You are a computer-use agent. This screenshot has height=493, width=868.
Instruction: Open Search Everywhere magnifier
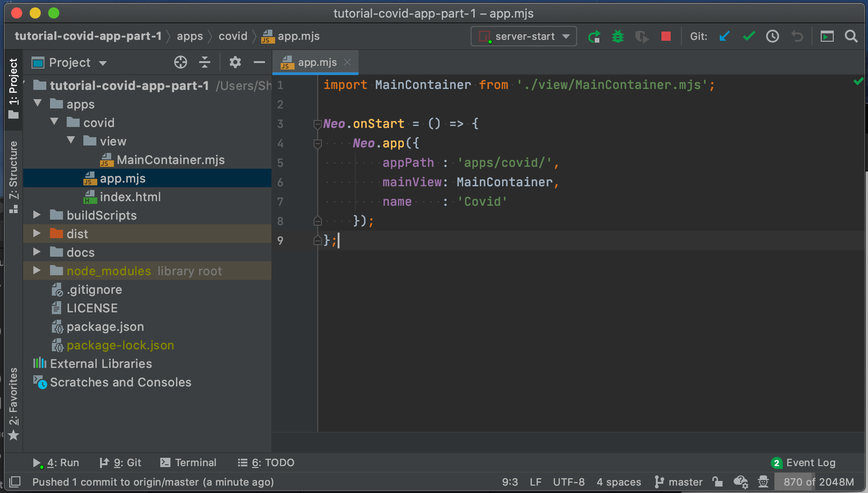pos(851,36)
